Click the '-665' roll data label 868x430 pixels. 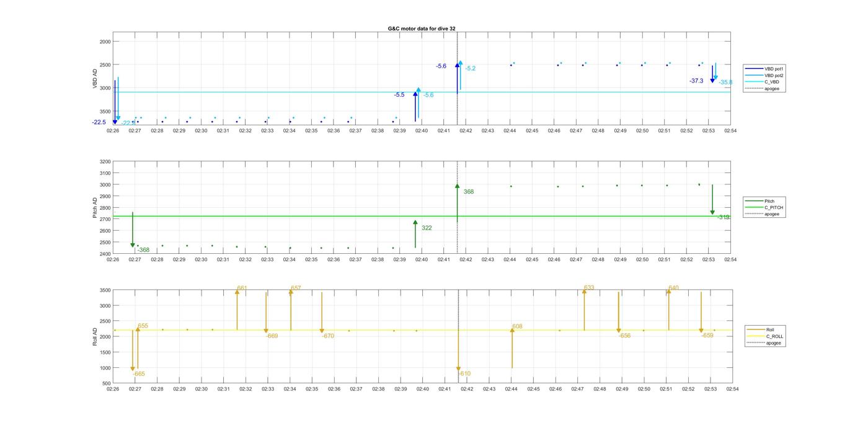point(139,374)
